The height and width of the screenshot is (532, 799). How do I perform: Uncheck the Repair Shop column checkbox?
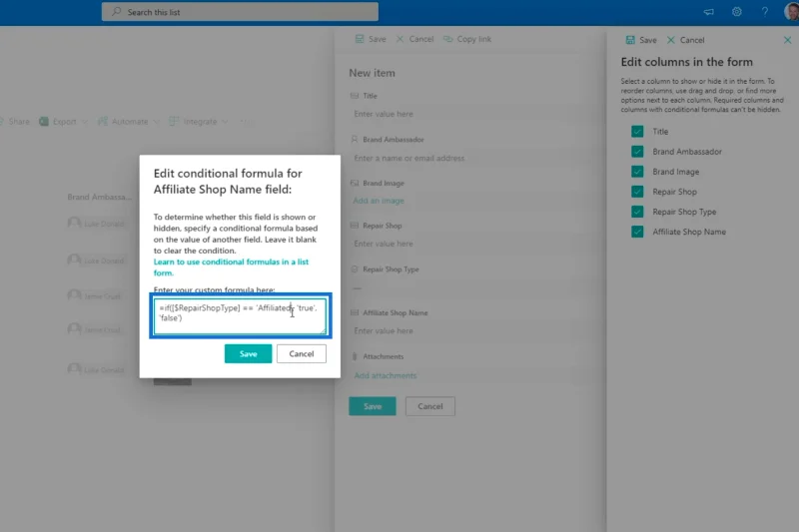[637, 192]
